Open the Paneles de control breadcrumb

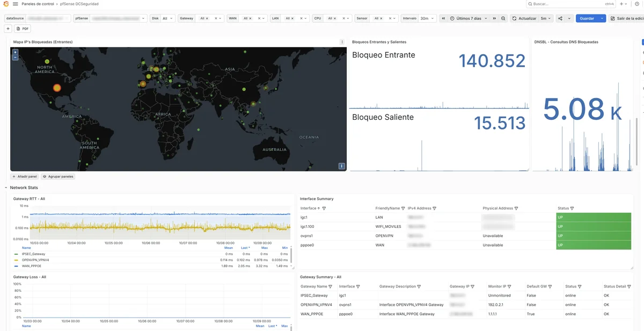[x=38, y=4]
